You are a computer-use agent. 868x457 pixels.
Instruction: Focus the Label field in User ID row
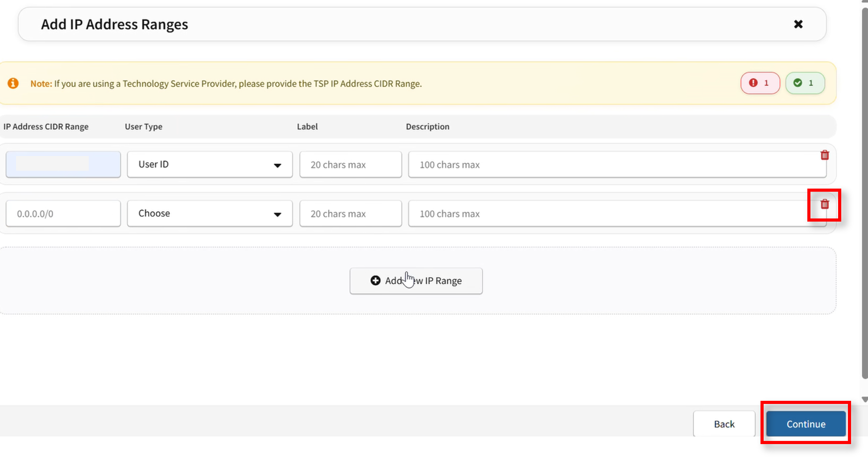351,165
